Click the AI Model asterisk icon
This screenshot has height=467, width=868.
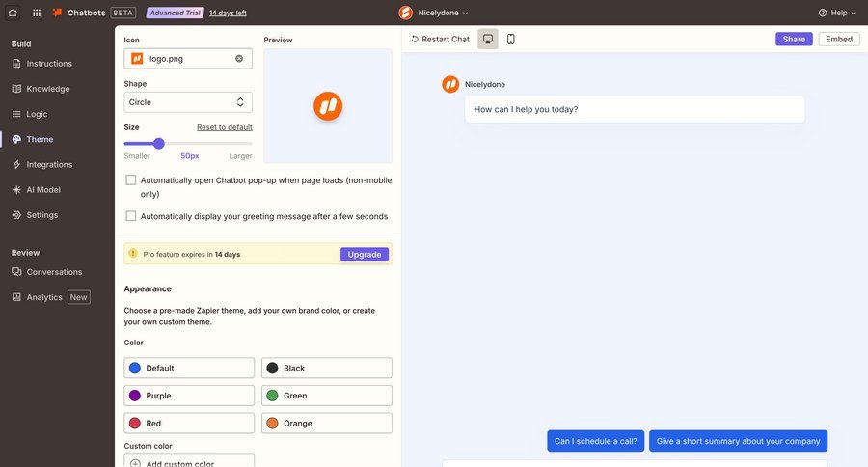[16, 189]
